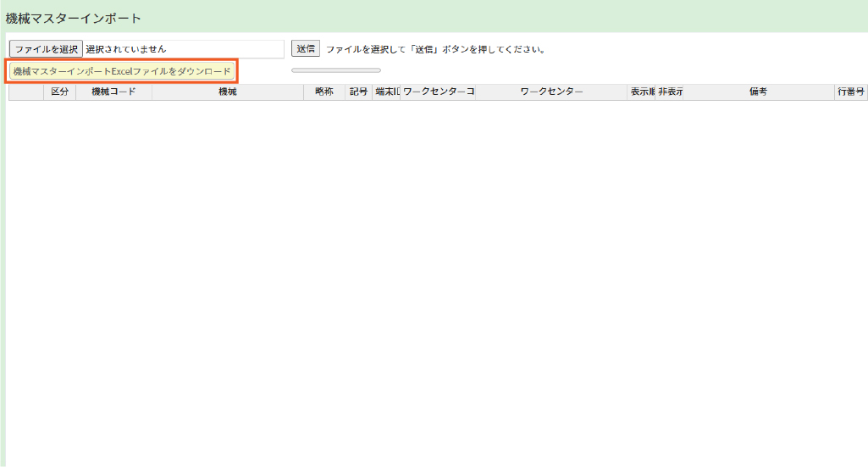Click the 選択されていません file name field
The height and width of the screenshot is (467, 868).
click(182, 49)
